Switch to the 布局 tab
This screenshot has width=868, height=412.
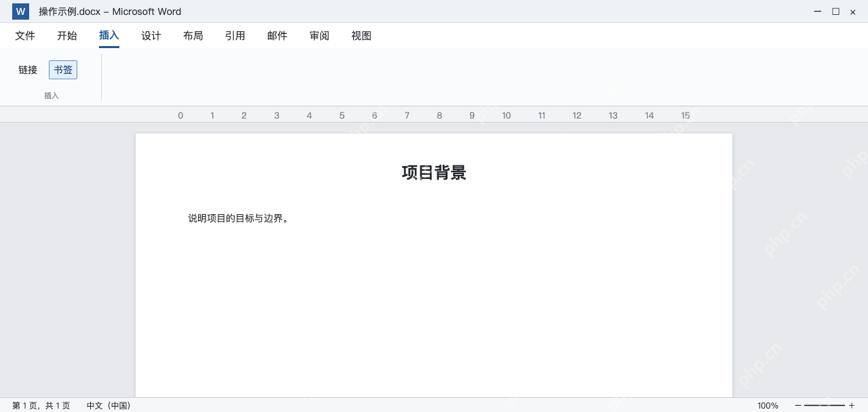(193, 36)
